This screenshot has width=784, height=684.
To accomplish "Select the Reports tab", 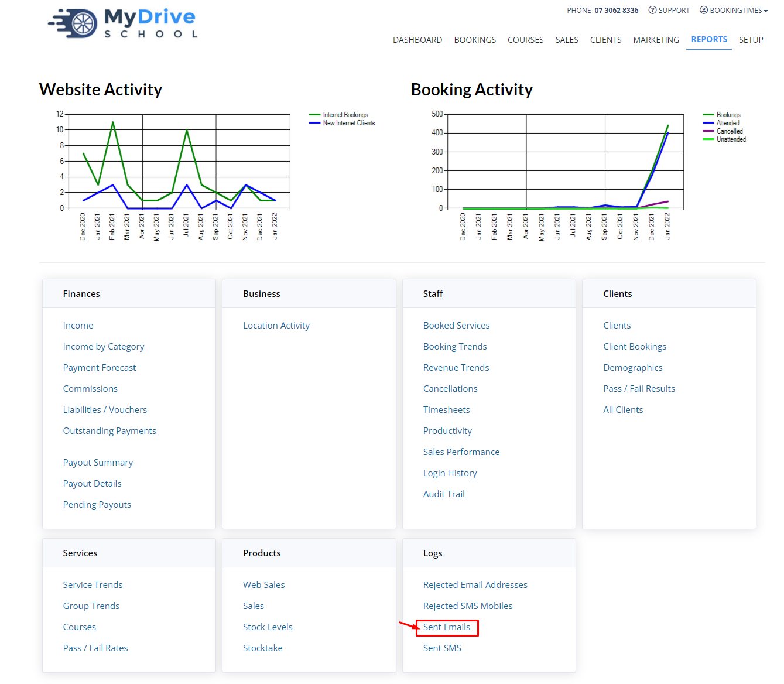I will pyautogui.click(x=709, y=39).
